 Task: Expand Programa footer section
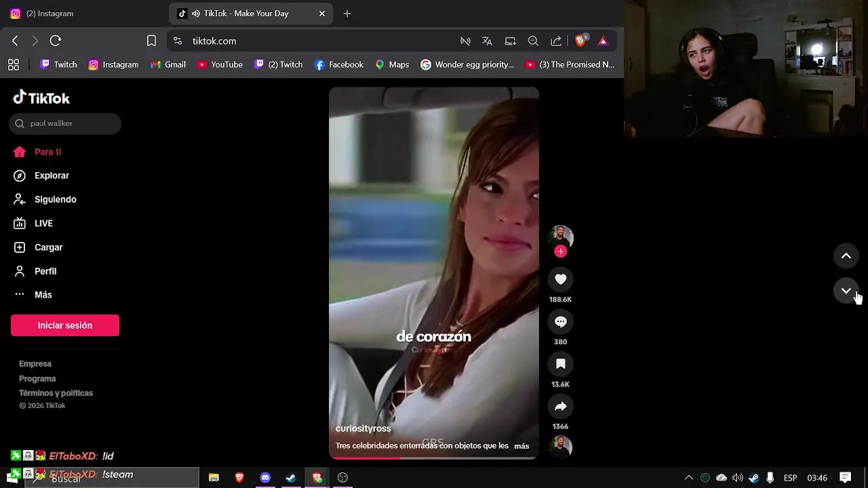pos(37,379)
